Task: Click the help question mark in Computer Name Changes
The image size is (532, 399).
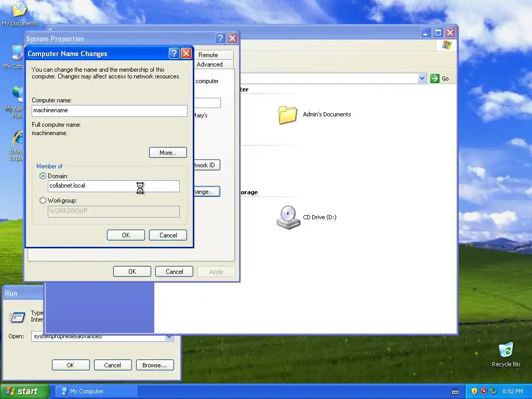Action: click(174, 54)
